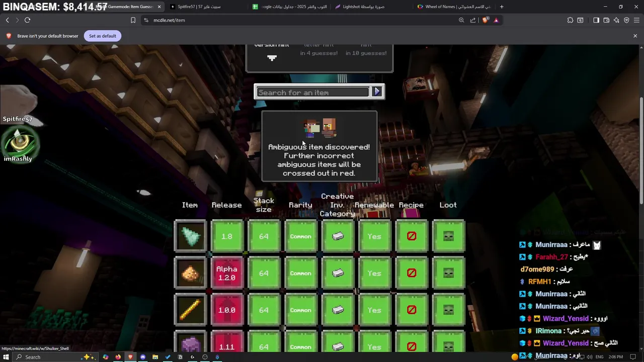Click the page vertical scrollbar

[x=641, y=151]
